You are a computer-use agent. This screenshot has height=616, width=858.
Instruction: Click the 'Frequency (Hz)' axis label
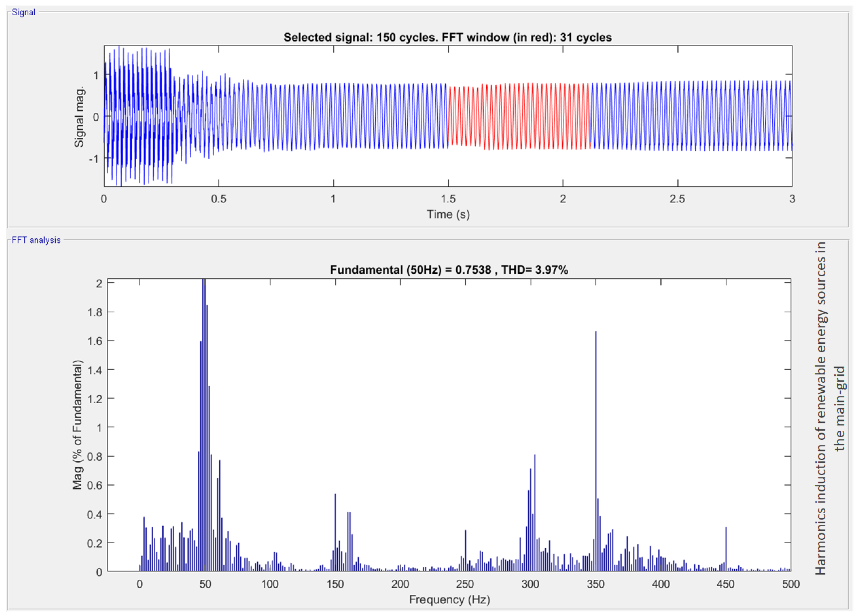[x=449, y=599]
